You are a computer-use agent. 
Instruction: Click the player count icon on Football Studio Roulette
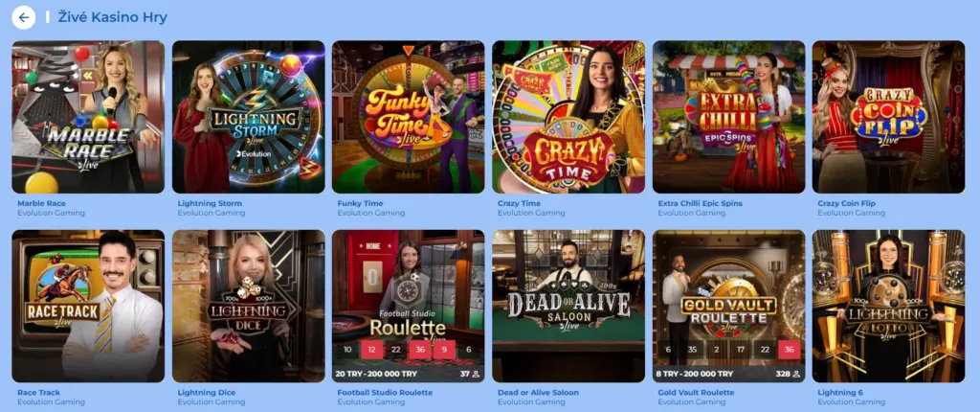pos(476,374)
